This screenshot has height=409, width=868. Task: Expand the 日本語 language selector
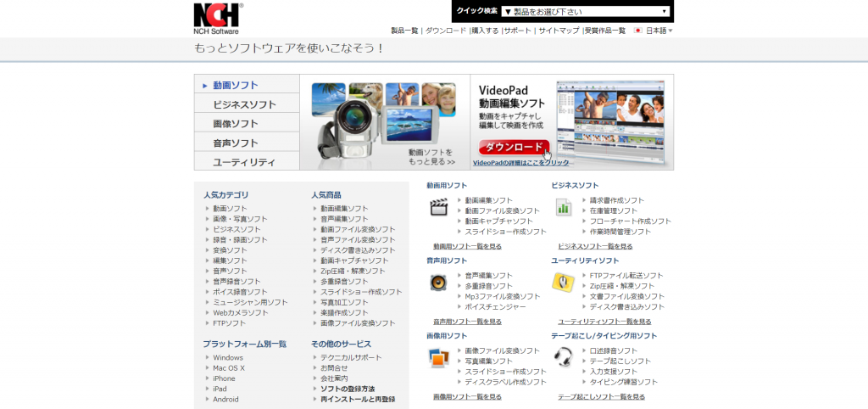(x=659, y=31)
